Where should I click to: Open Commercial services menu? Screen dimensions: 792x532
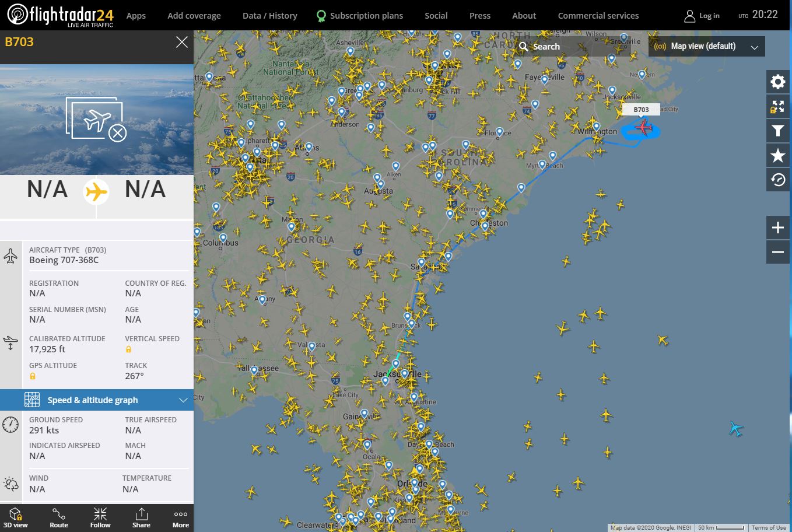click(598, 16)
